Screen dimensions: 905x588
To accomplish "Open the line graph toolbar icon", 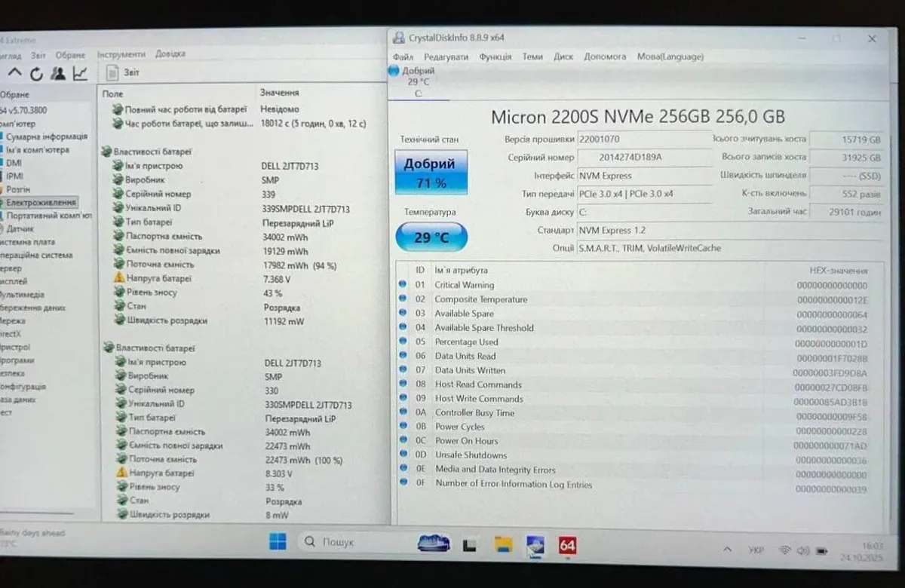I will pyautogui.click(x=80, y=73).
